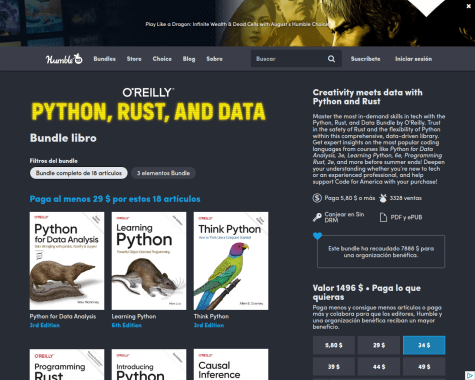Choose the 29 $ price tier

click(379, 345)
